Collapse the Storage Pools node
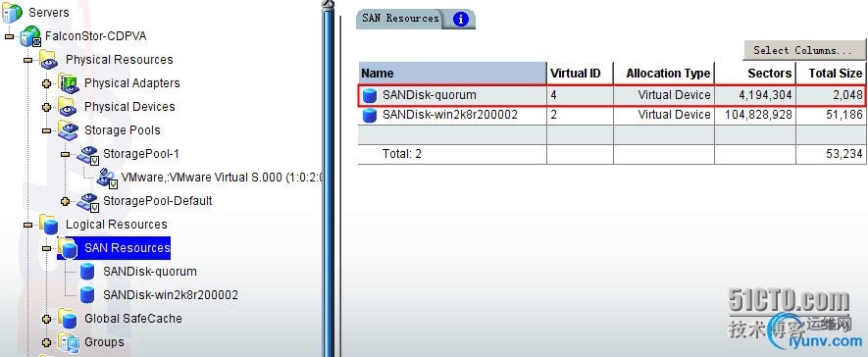868x357 pixels. (46, 130)
